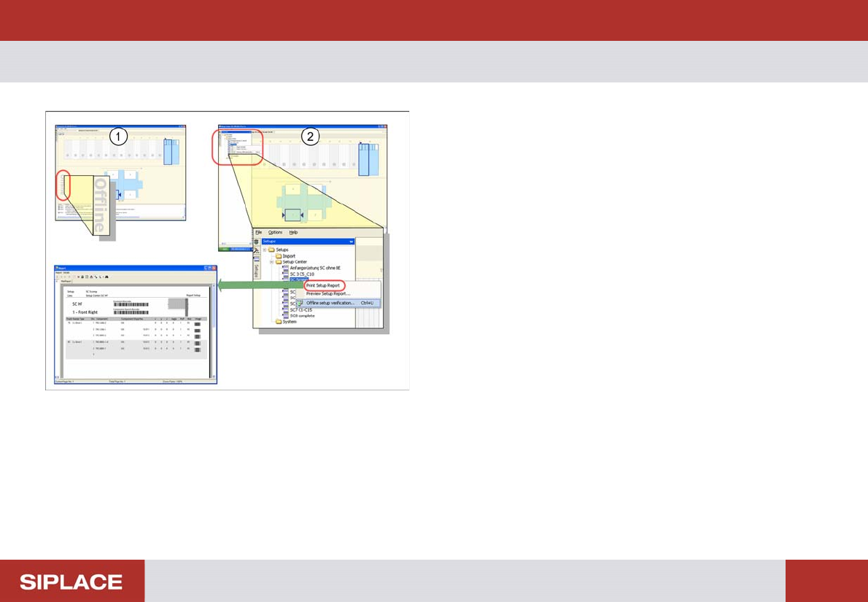This screenshot has height=602, width=868.
Task: Click the Setups vertical side tab
Action: (257, 271)
